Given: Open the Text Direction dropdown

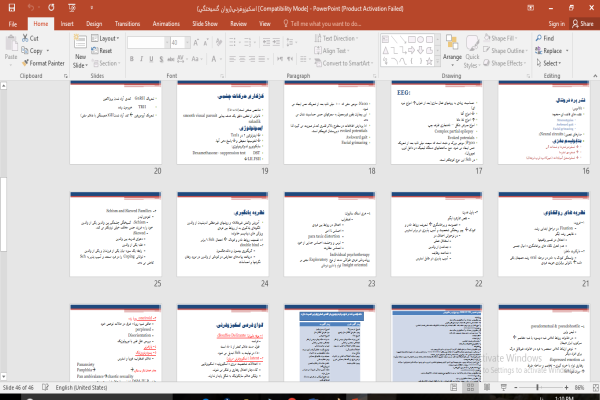Looking at the screenshot, I should (x=336, y=38).
